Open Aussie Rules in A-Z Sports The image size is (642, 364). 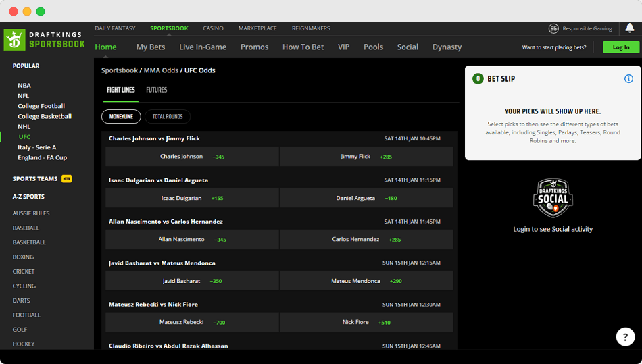click(x=31, y=213)
